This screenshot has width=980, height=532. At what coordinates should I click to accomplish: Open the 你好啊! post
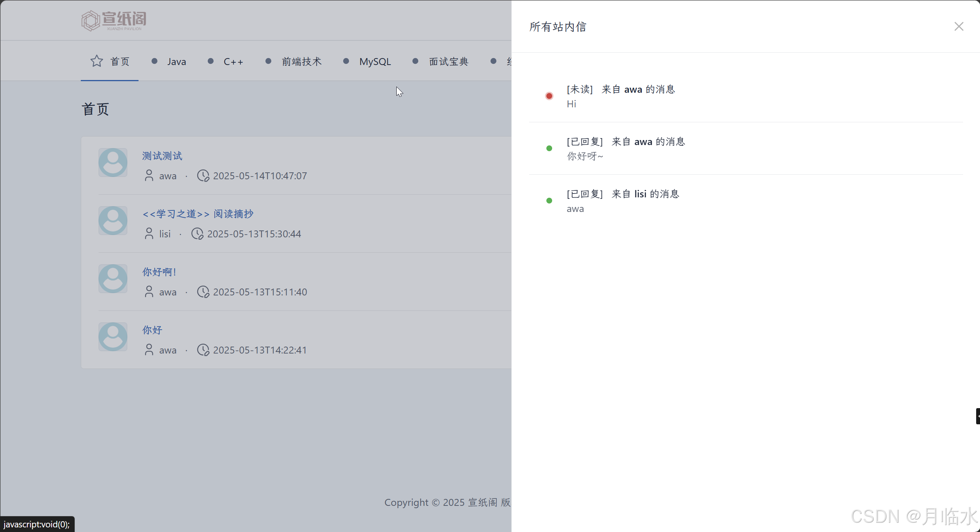159,272
